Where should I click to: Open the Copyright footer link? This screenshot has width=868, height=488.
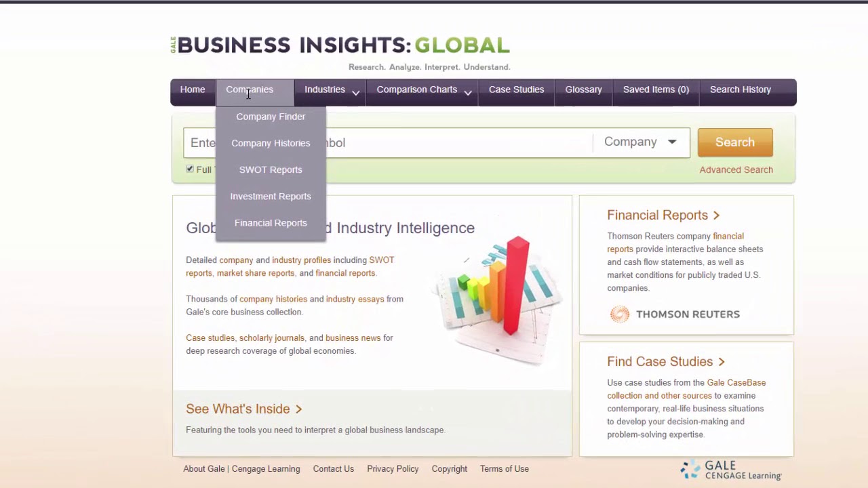[450, 469]
